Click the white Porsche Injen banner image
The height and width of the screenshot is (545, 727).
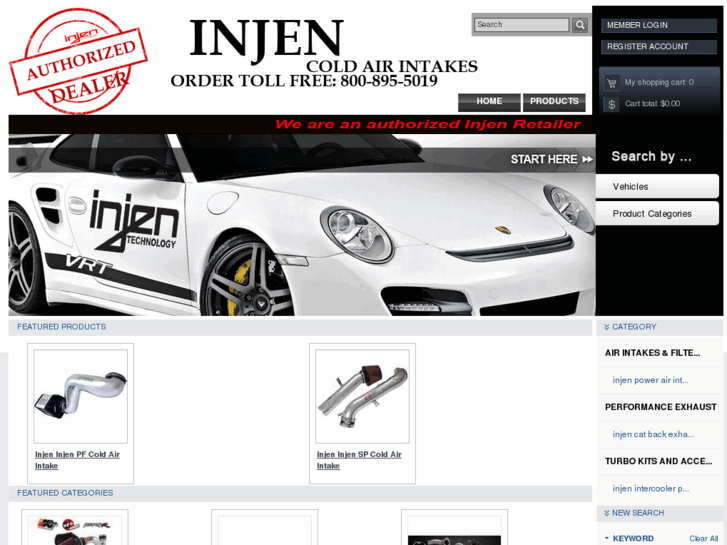pos(302,225)
